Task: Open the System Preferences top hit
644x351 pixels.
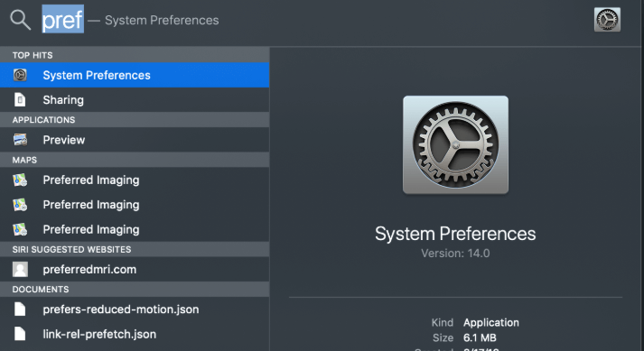Action: [x=135, y=75]
